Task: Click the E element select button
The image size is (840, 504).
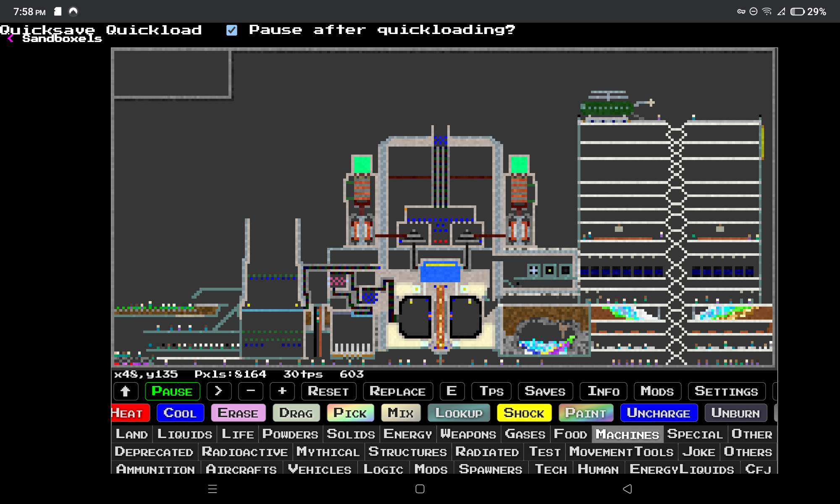Action: tap(452, 391)
